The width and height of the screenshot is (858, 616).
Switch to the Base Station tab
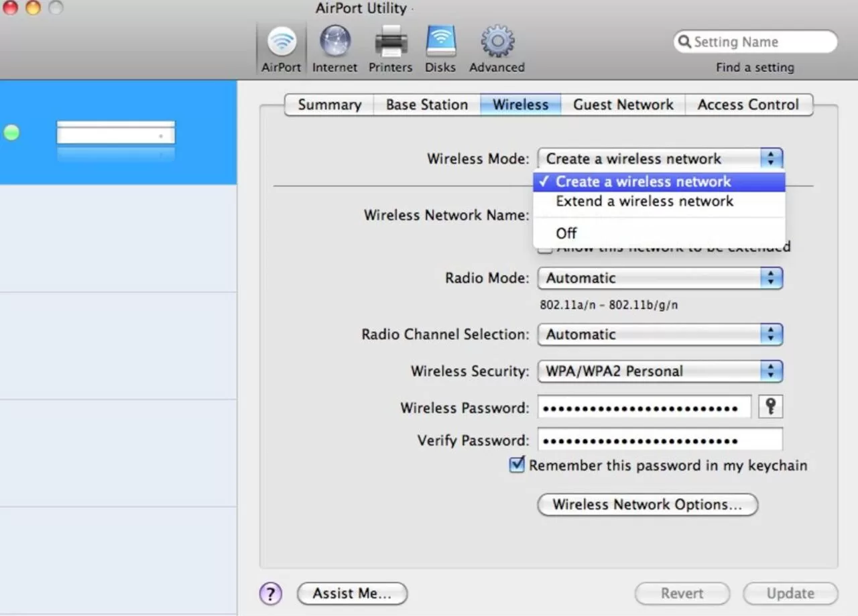427,105
